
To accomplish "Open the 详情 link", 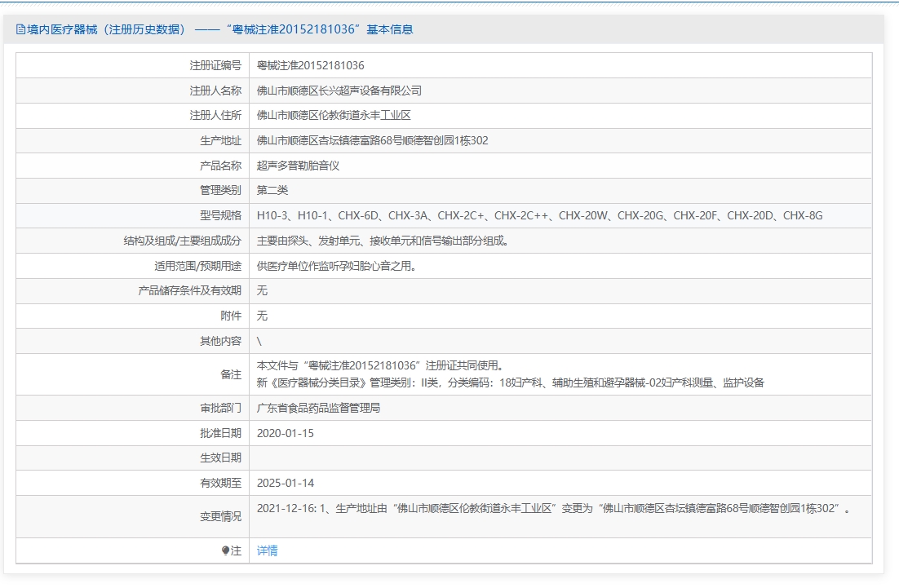I will tap(268, 550).
